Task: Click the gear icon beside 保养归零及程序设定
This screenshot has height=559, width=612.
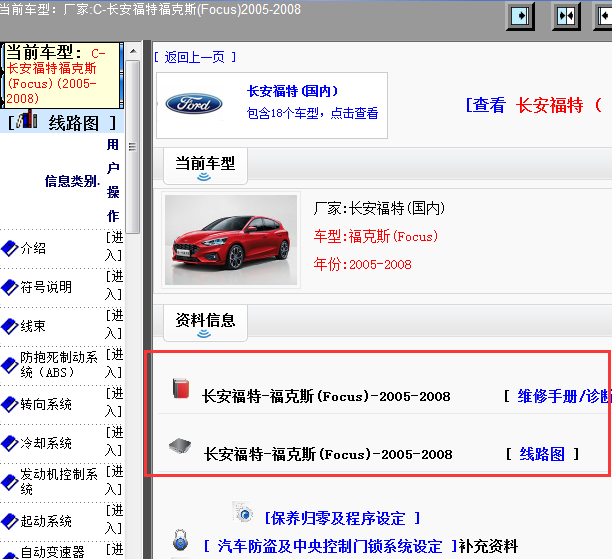Action: 243,512
